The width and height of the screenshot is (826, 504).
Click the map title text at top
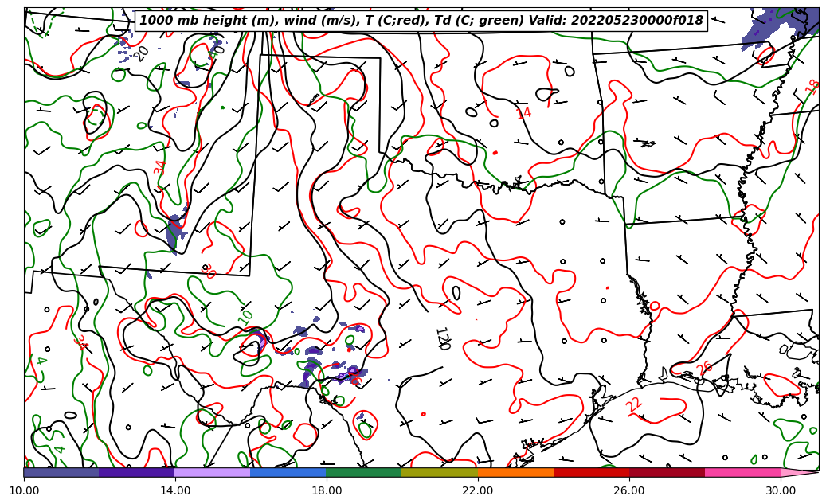[421, 21]
